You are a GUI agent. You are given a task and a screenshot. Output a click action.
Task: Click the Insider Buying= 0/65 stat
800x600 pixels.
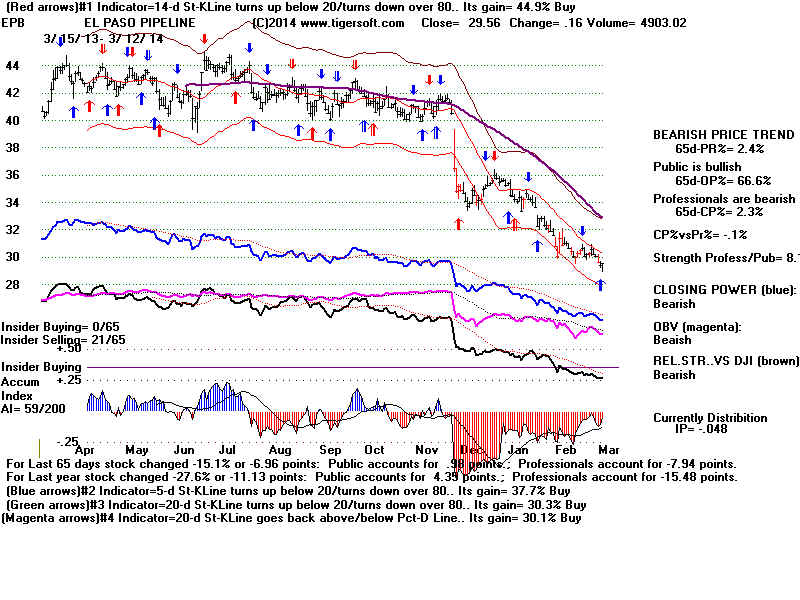(60, 327)
